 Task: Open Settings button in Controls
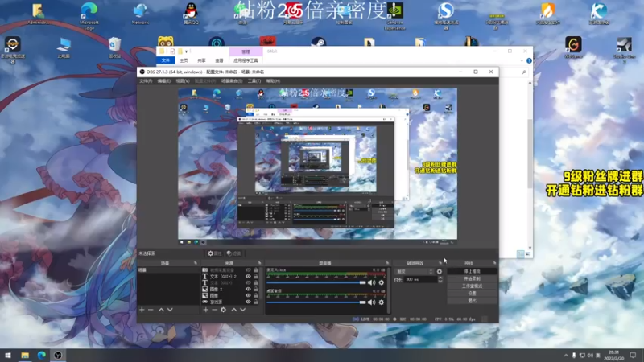coord(472,294)
